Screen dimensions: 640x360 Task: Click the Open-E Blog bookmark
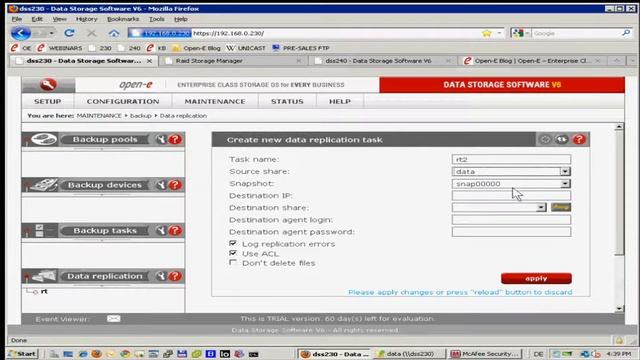[x=196, y=48]
